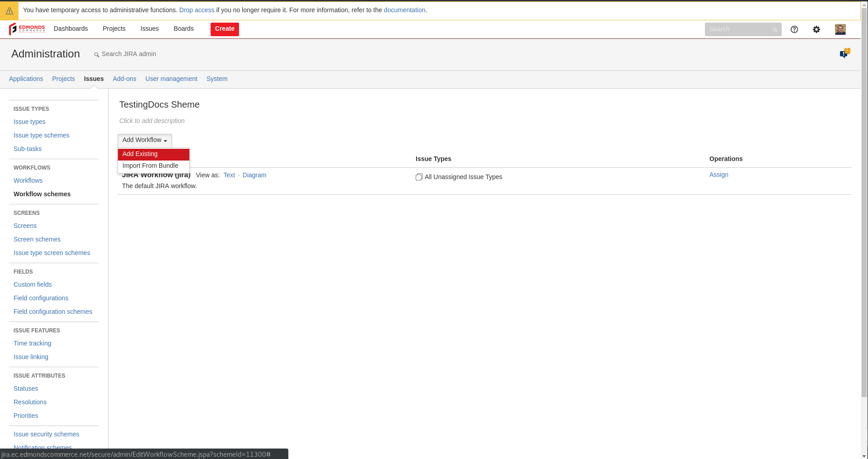This screenshot has width=868, height=459.
Task: Open Statuses in sidebar
Action: (26, 388)
